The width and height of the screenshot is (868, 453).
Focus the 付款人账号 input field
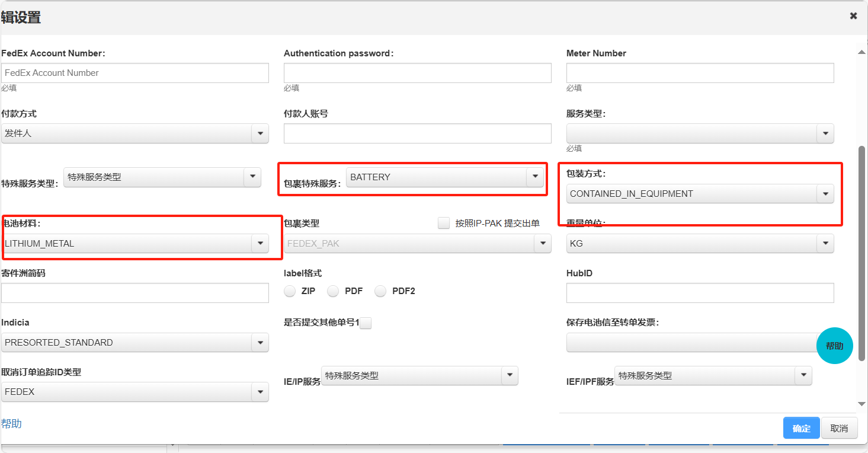click(x=418, y=133)
